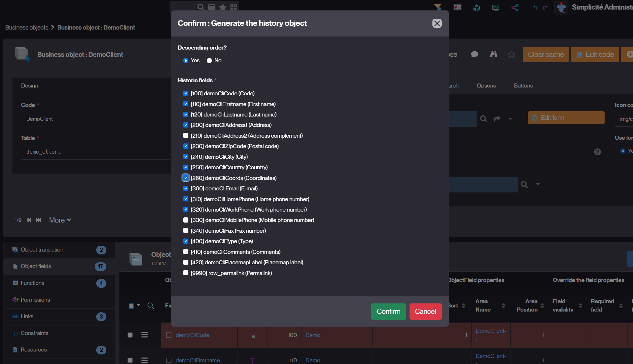Click the next record navigation icon

pos(29,220)
